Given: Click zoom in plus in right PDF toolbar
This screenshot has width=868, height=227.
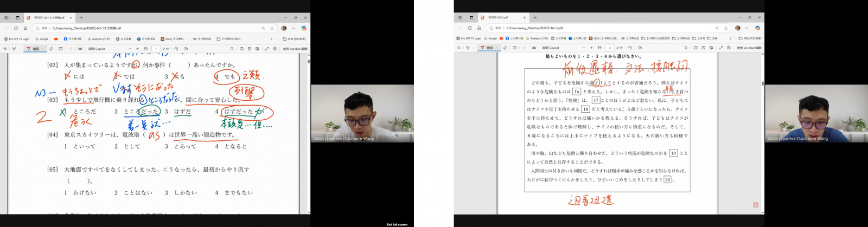Looking at the screenshot, I should pyautogui.click(x=591, y=48).
